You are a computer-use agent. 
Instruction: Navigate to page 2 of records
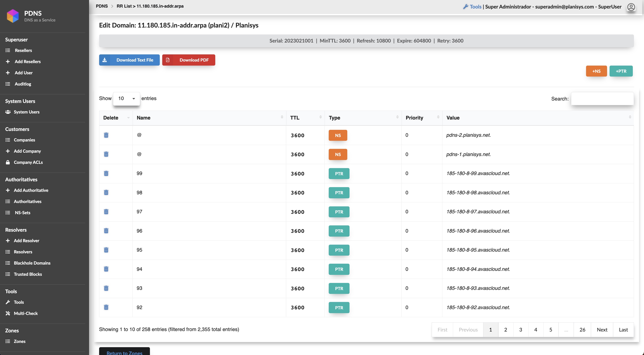tap(505, 329)
